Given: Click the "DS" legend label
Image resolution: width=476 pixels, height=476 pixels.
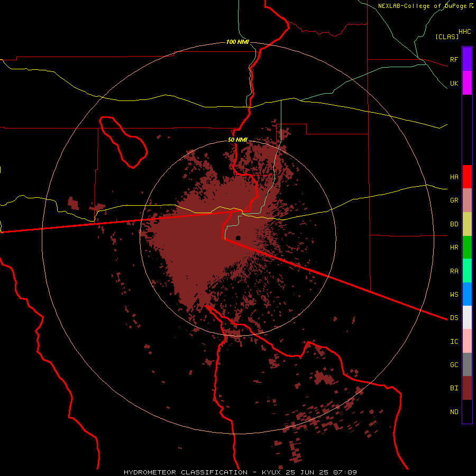Looking at the screenshot, I should [x=454, y=318].
